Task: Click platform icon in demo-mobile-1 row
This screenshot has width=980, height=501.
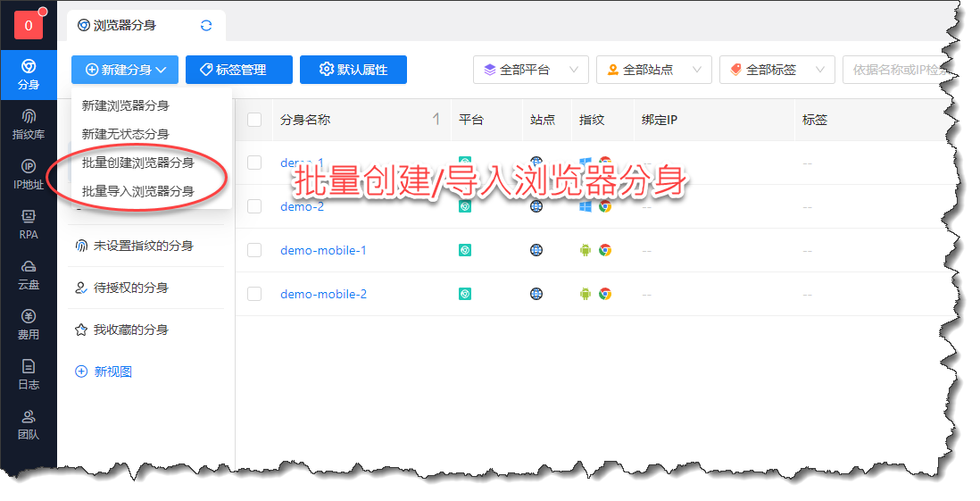Action: 464,250
